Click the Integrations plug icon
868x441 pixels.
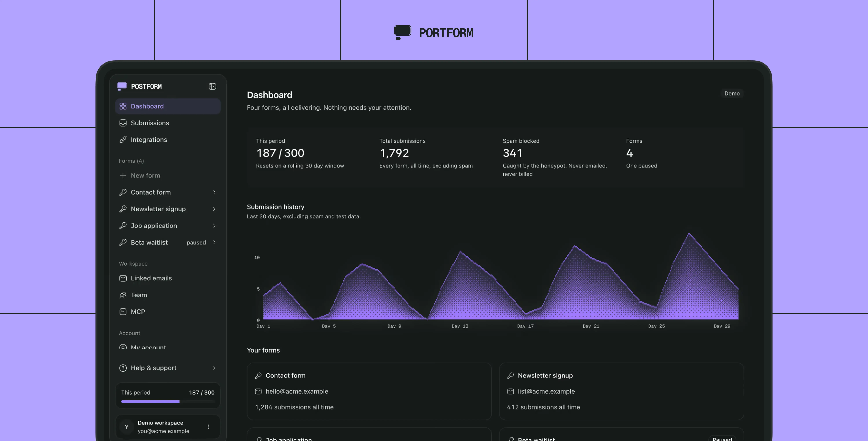(x=123, y=140)
